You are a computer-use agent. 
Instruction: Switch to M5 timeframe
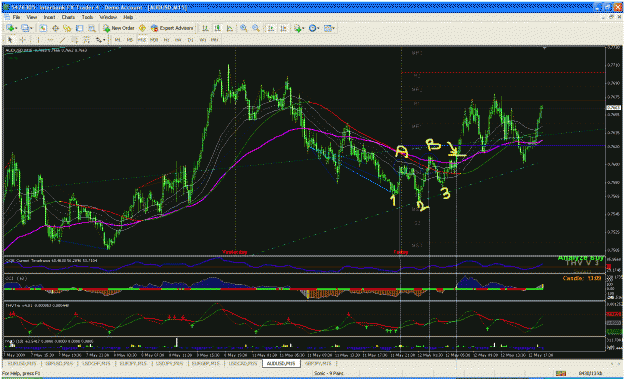(130, 40)
